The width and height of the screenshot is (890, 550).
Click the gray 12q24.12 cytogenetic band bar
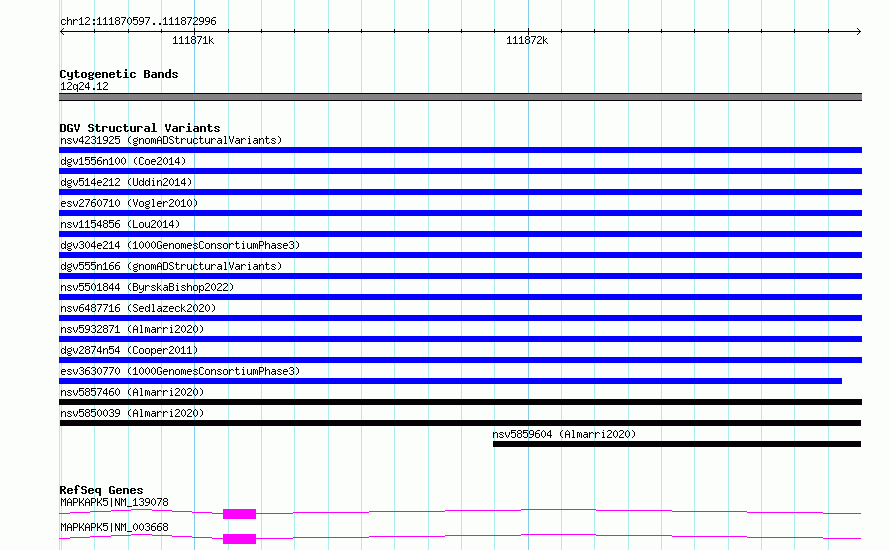point(460,97)
